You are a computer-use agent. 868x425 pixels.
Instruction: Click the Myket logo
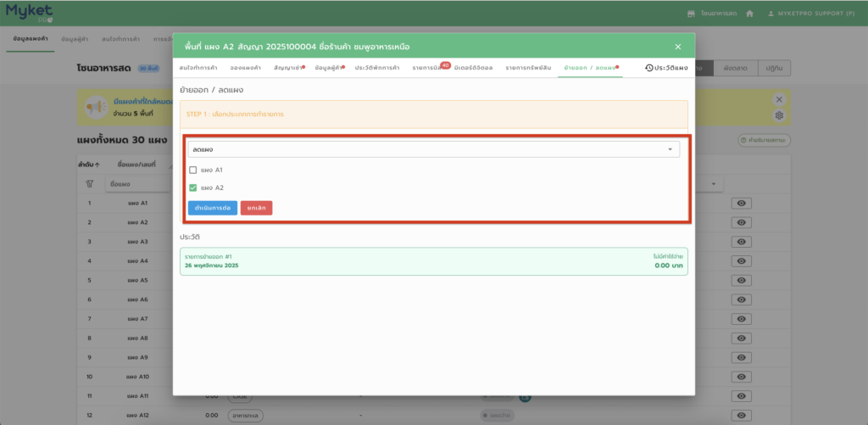[x=29, y=13]
